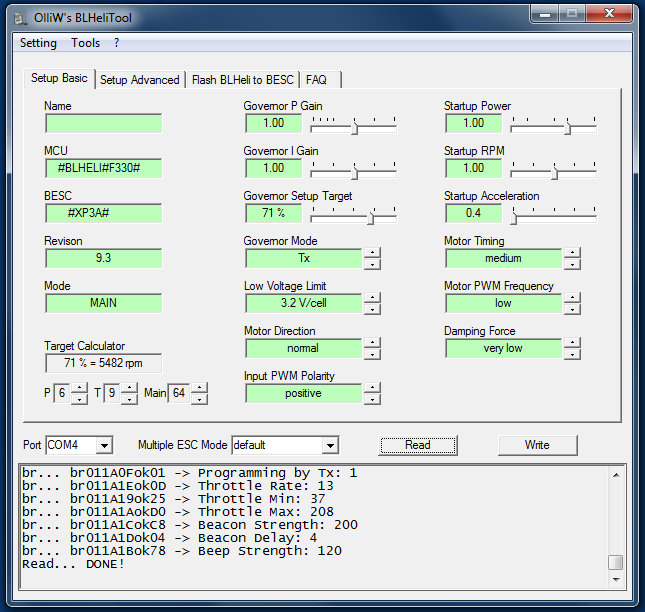This screenshot has width=645, height=612.
Task: Decrease Target Calculator T value
Action: [x=130, y=399]
